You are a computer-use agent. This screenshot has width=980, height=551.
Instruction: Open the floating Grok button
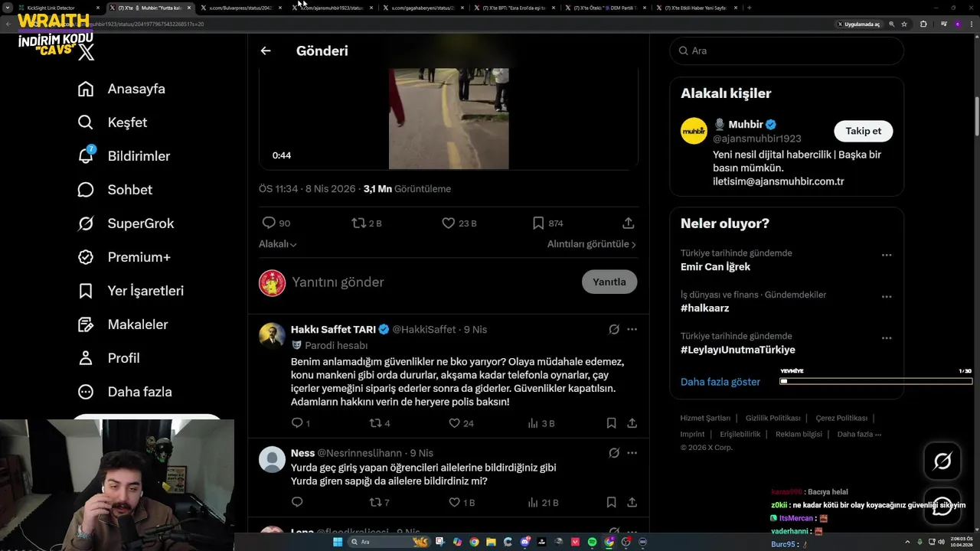(x=942, y=461)
